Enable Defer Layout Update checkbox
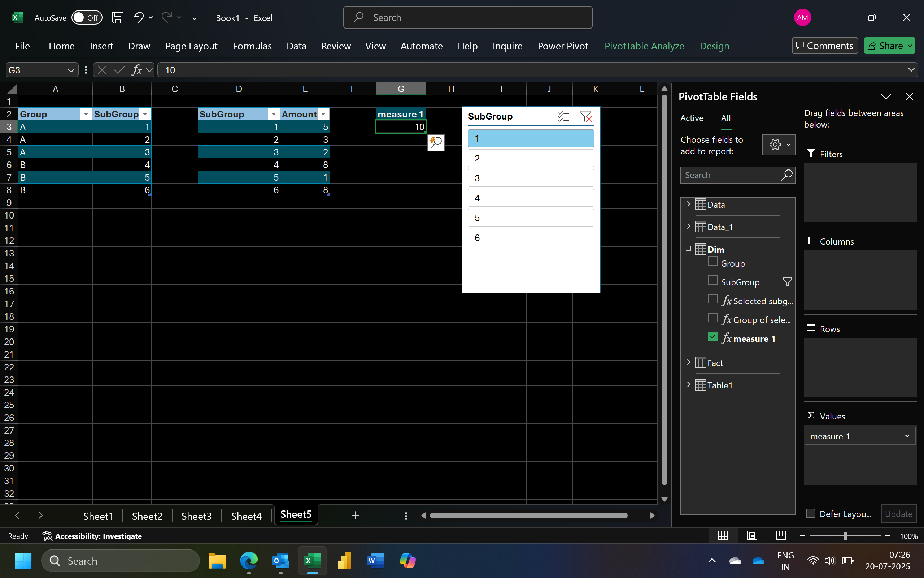Viewport: 924px width, 578px height. [811, 513]
